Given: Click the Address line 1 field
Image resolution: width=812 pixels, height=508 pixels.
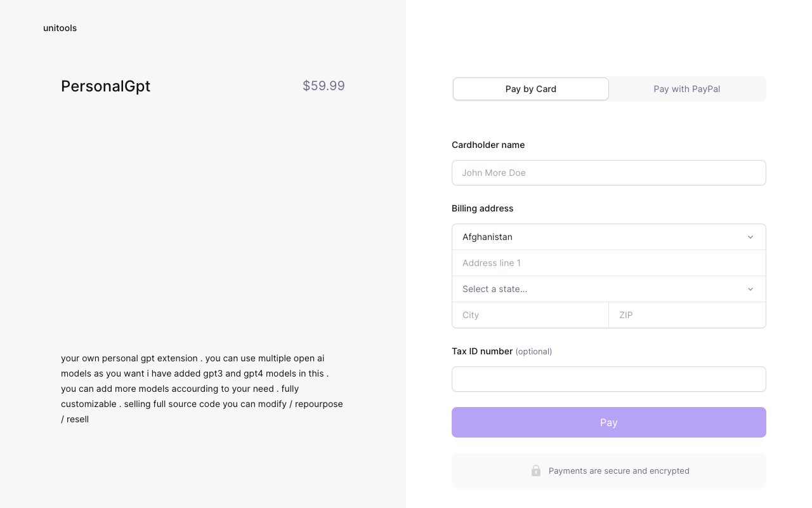Looking at the screenshot, I should click(609, 263).
